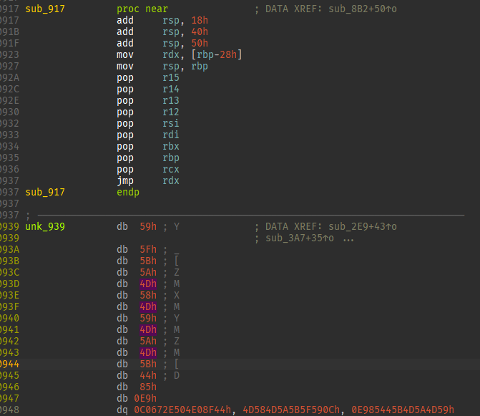Select the 4D584D5A5B5F590Ch qword value
This screenshot has width=480, height=416.
[291, 410]
